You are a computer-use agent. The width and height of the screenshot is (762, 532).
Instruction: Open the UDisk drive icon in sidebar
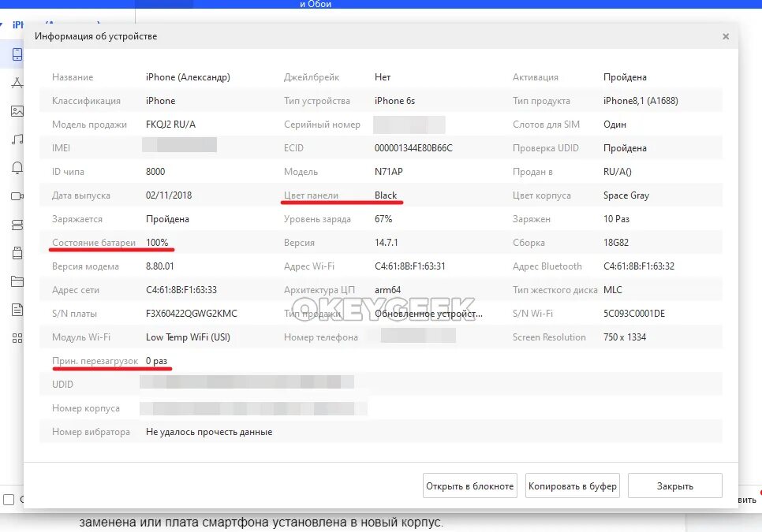[x=17, y=253]
